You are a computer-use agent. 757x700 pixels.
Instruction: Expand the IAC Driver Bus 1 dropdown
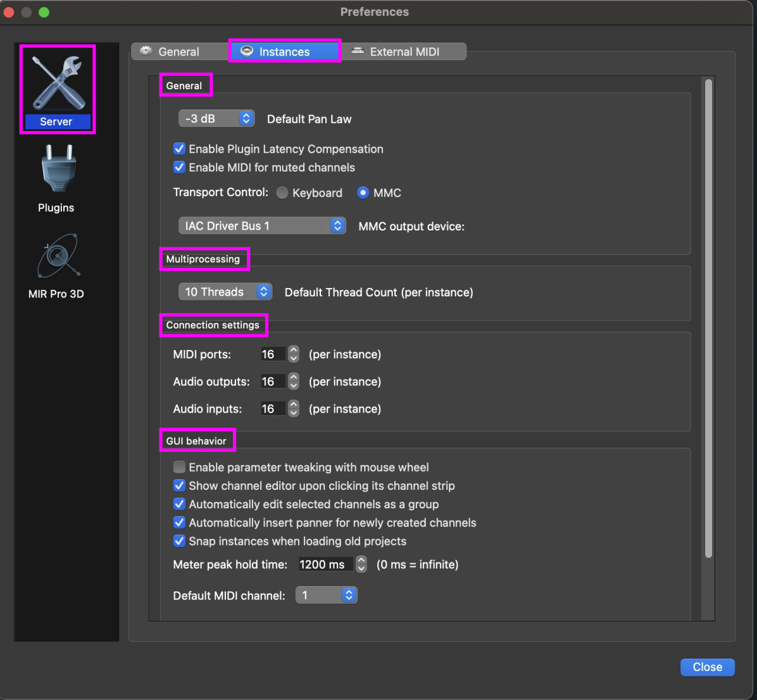point(262,226)
